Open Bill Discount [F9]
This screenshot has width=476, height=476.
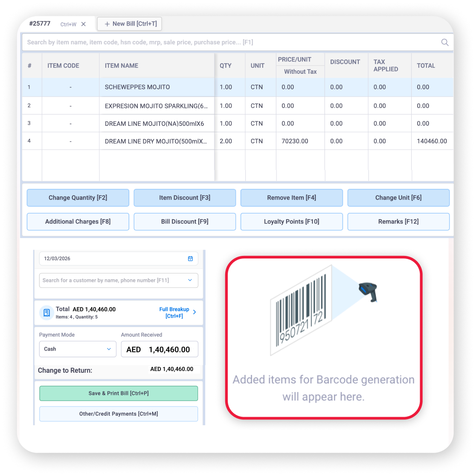coord(185,222)
